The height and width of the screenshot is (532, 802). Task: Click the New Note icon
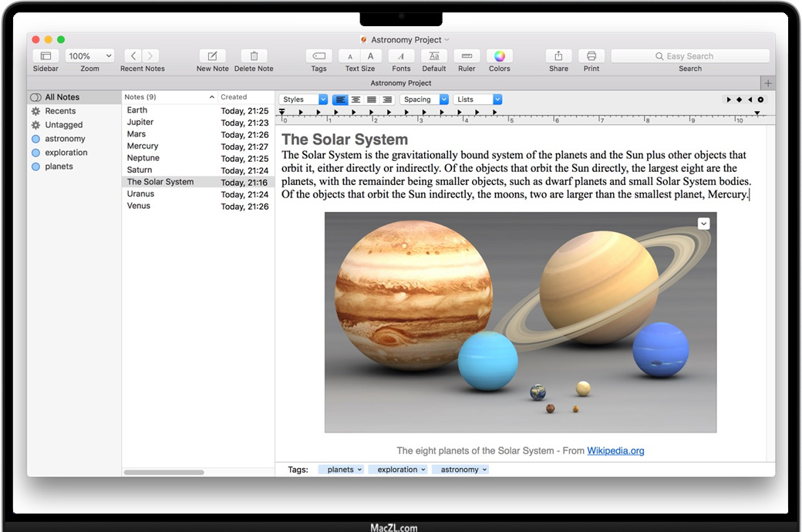[212, 56]
